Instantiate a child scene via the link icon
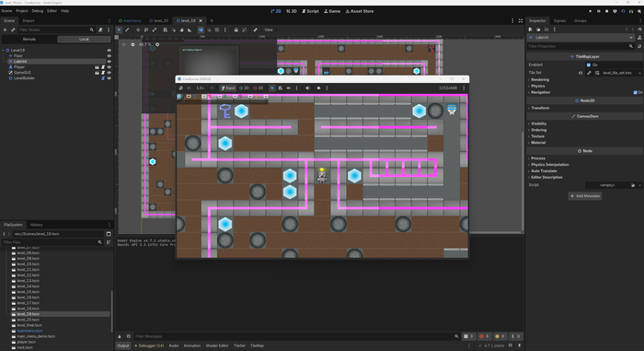644x351 pixels. click(x=13, y=29)
